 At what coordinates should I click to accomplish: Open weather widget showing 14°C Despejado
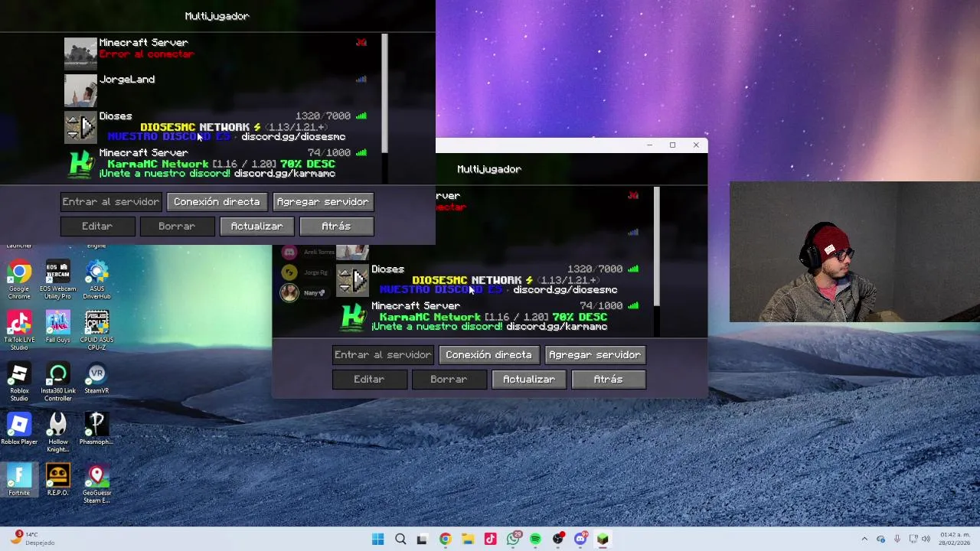(31, 539)
